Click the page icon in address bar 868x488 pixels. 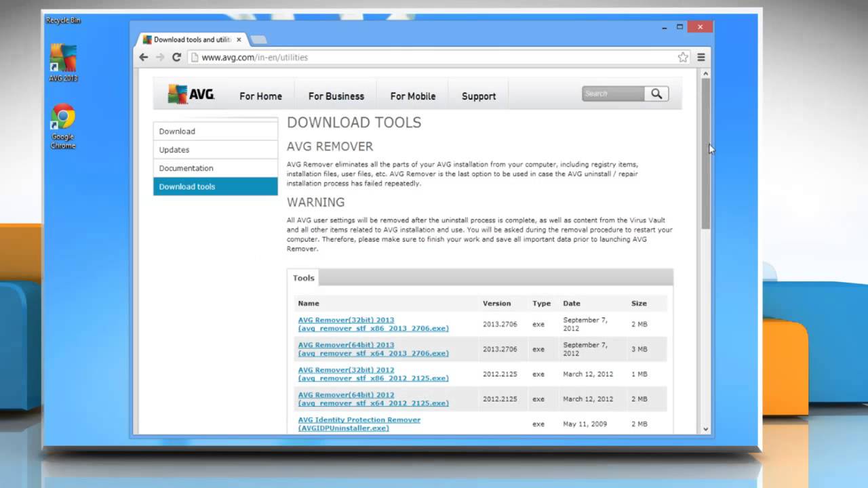pyautogui.click(x=194, y=58)
